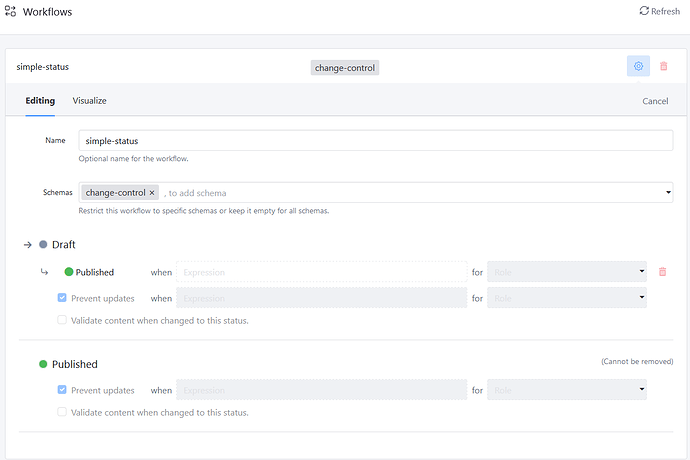This screenshot has width=690, height=460.
Task: Focus the workflow Name input field
Action: coord(375,141)
